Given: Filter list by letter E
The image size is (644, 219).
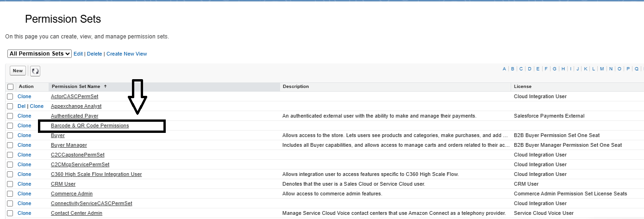Looking at the screenshot, I should pos(538,69).
